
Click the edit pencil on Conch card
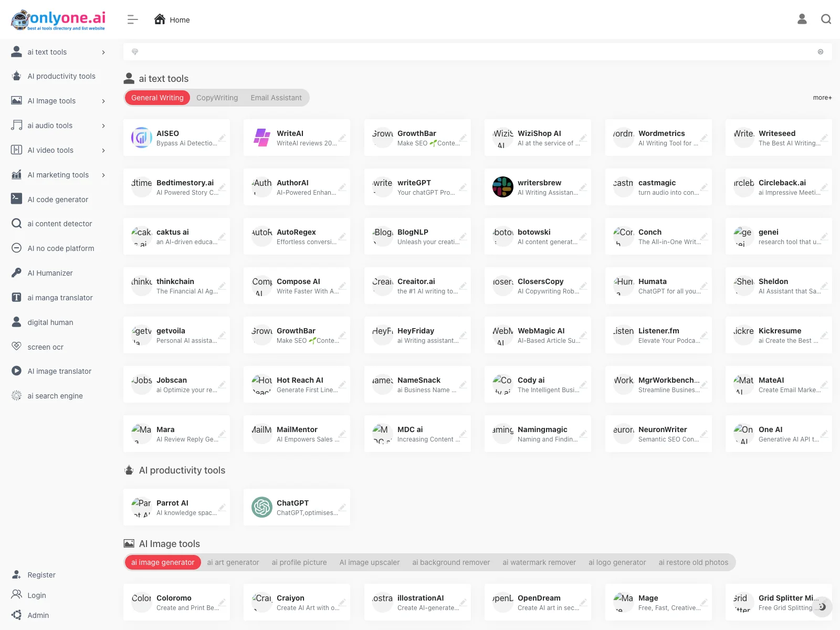tap(703, 237)
